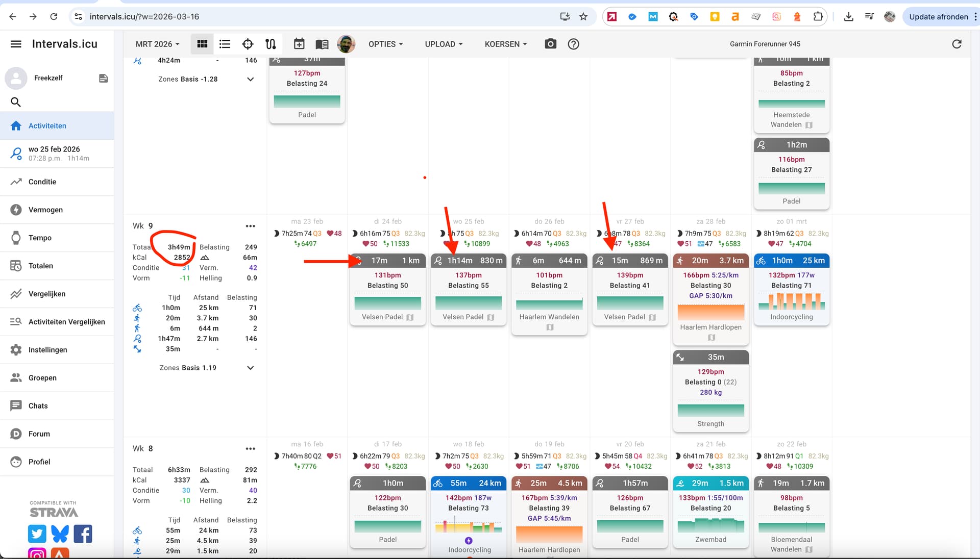Switch to activity list view

(x=225, y=44)
